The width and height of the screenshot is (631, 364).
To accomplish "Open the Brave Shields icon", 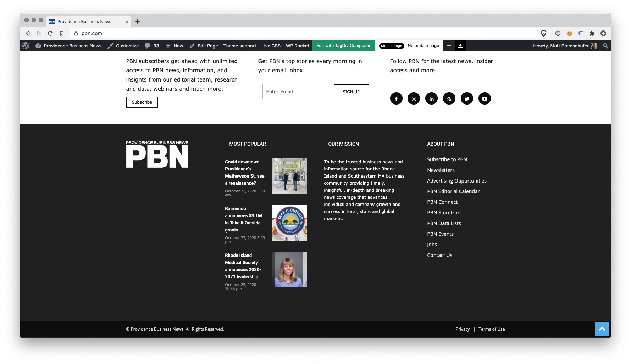I will [x=544, y=33].
